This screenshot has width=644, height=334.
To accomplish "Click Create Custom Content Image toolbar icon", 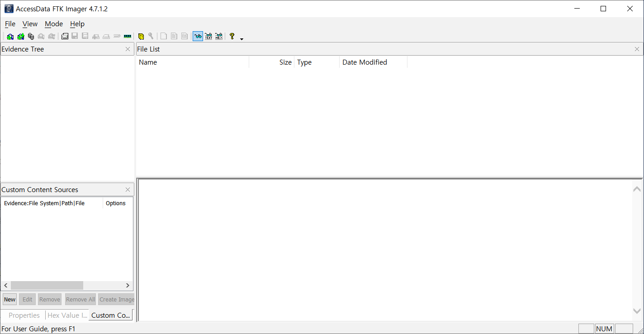I will click(106, 37).
